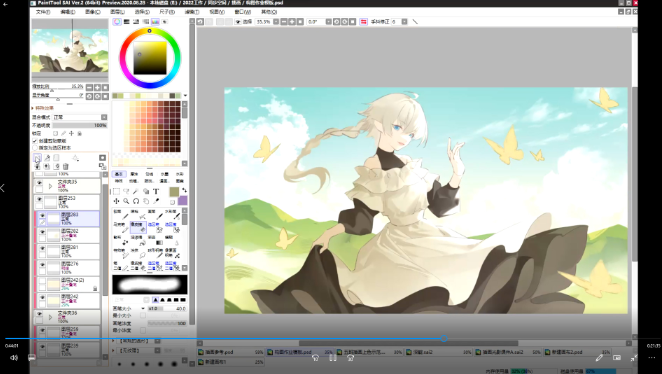Rotate navigator view counterclockwise
This screenshot has width=662, height=374.
[89, 96]
